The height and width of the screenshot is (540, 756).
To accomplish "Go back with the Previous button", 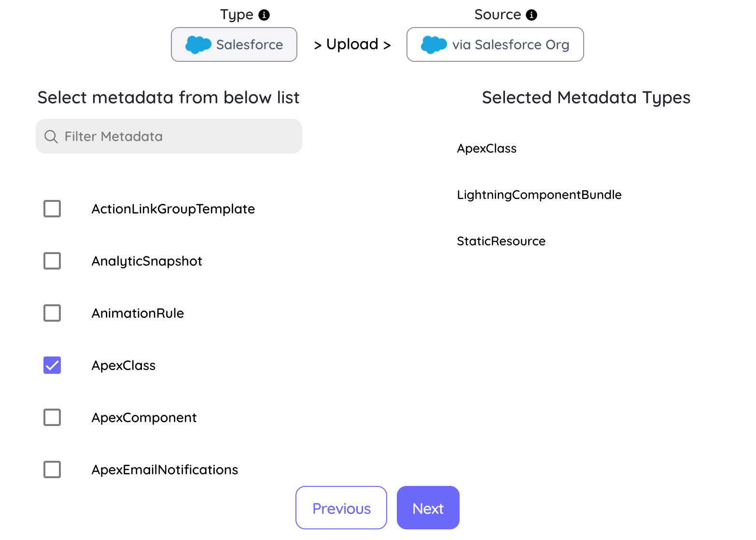I will pos(341,508).
